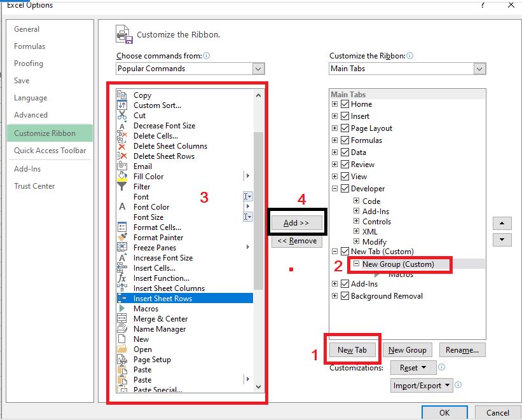Click the New blank document icon
This screenshot has height=420, width=522.
coord(122,339)
